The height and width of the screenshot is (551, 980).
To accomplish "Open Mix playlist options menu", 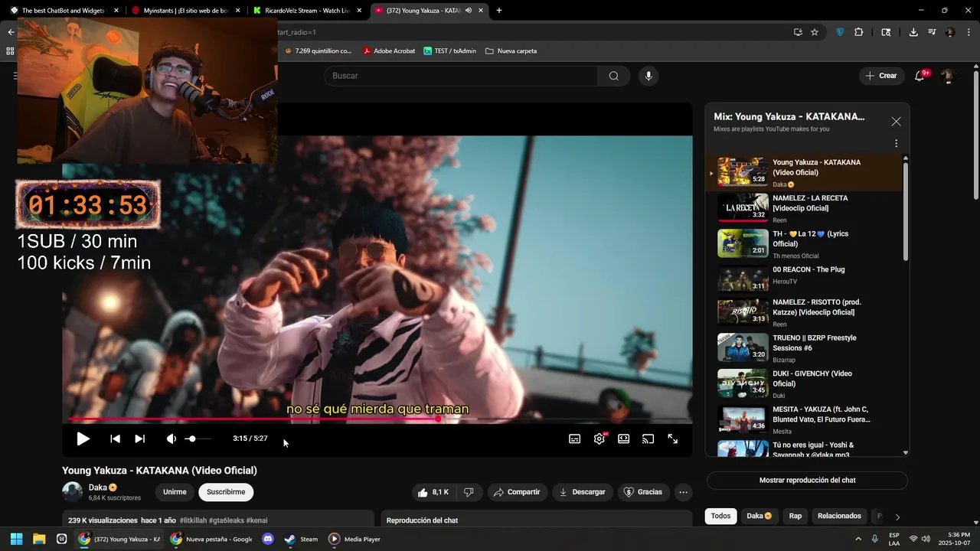I will pyautogui.click(x=896, y=143).
